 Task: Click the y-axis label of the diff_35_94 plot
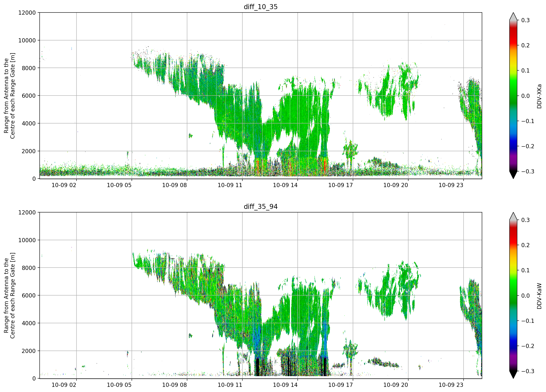click(x=9, y=295)
